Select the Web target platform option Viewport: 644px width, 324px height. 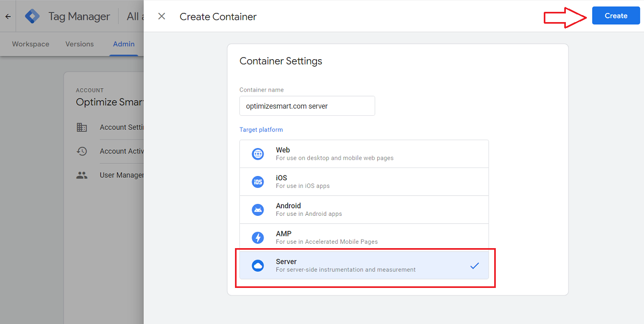[364, 154]
